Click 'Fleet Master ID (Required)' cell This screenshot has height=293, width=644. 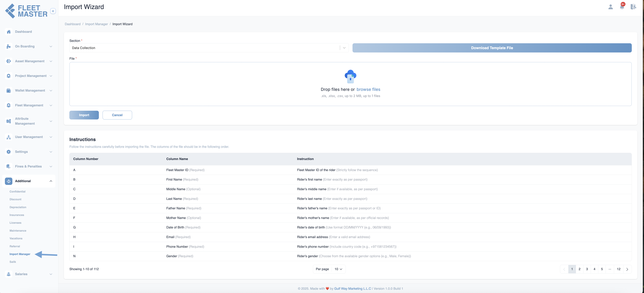pos(185,170)
